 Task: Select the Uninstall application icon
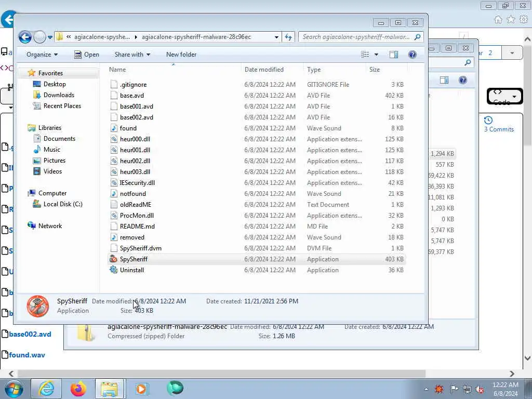113,270
